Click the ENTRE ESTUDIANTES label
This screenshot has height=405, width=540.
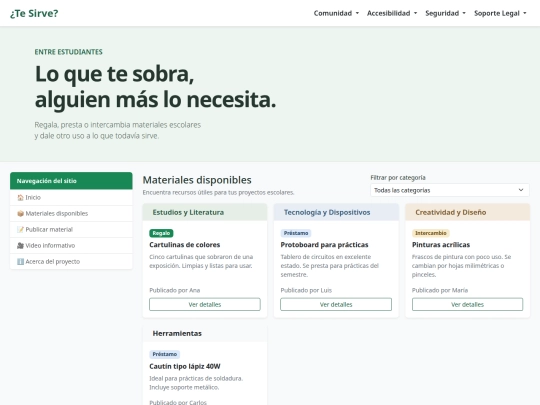[69, 52]
